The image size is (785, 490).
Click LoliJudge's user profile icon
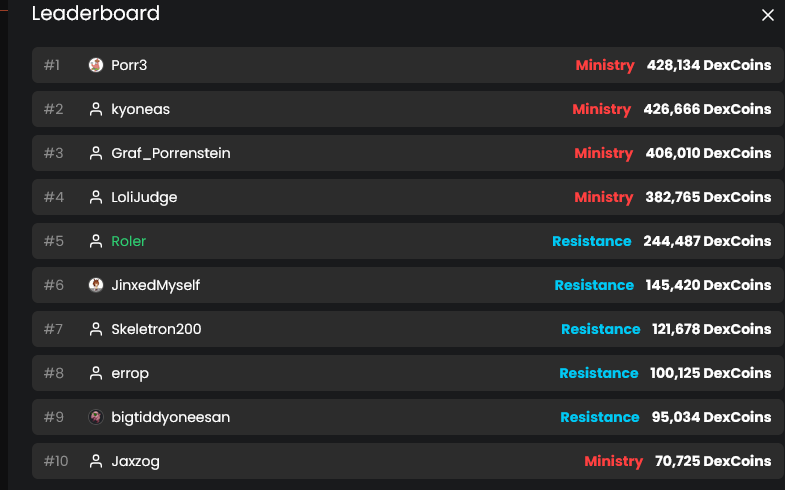pos(96,197)
